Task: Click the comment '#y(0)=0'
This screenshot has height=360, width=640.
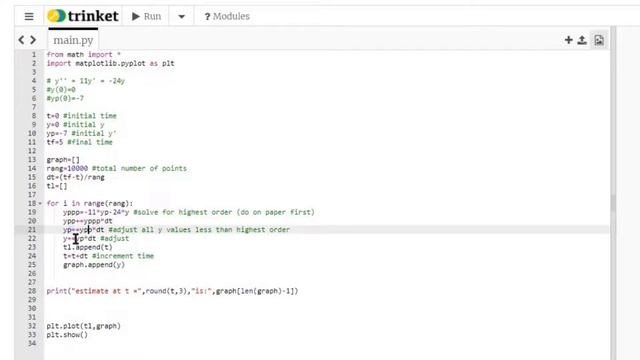Action: pos(61,89)
